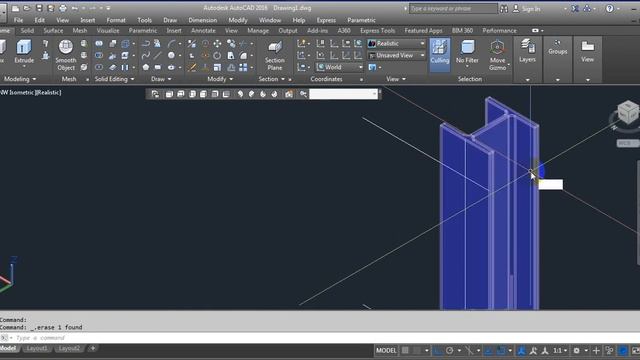Viewport: 640px width, 360px height.
Task: Select the Extrude tool
Action: coord(24,52)
